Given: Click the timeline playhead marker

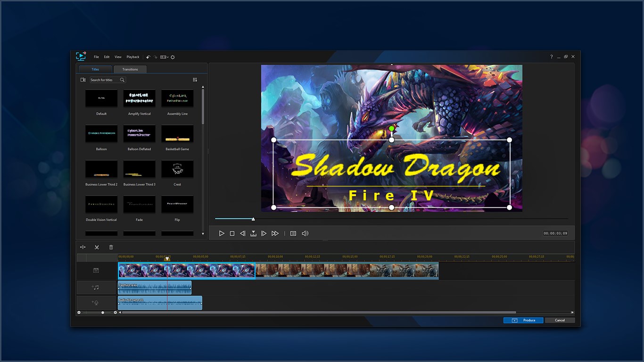Looking at the screenshot, I should pos(167,259).
